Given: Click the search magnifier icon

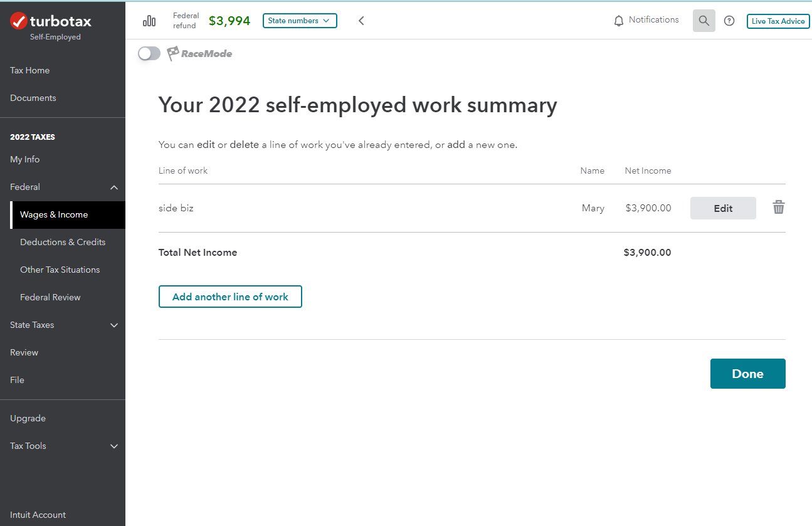Looking at the screenshot, I should pyautogui.click(x=704, y=21).
